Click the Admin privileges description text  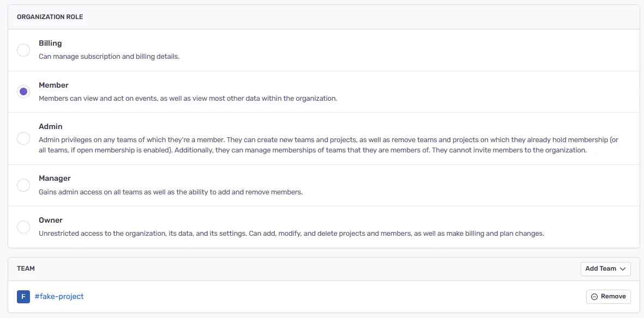(x=327, y=145)
